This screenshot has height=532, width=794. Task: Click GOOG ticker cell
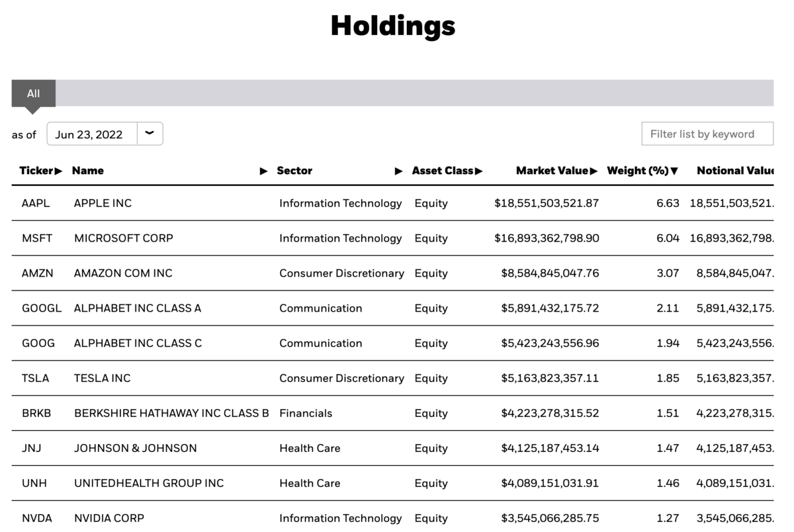pos(38,343)
